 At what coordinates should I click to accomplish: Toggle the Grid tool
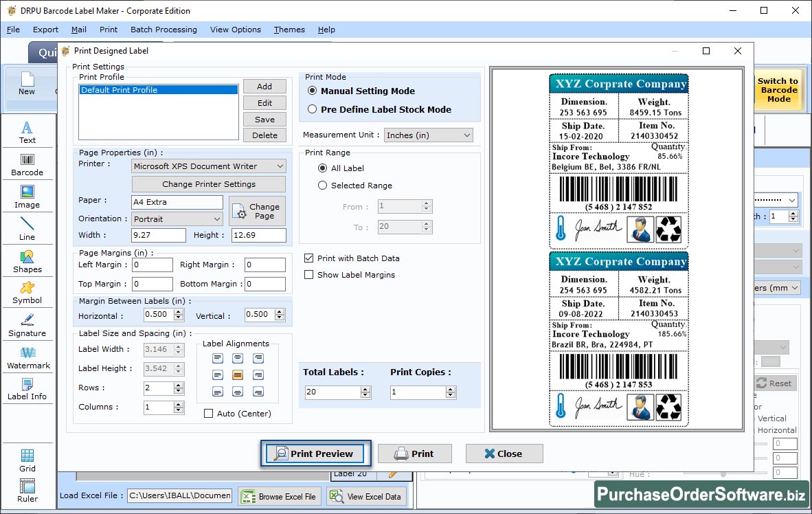tap(27, 460)
